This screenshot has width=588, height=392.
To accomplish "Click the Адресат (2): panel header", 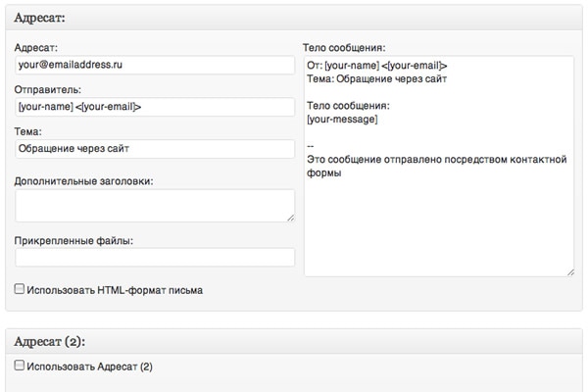I will tap(294, 341).
